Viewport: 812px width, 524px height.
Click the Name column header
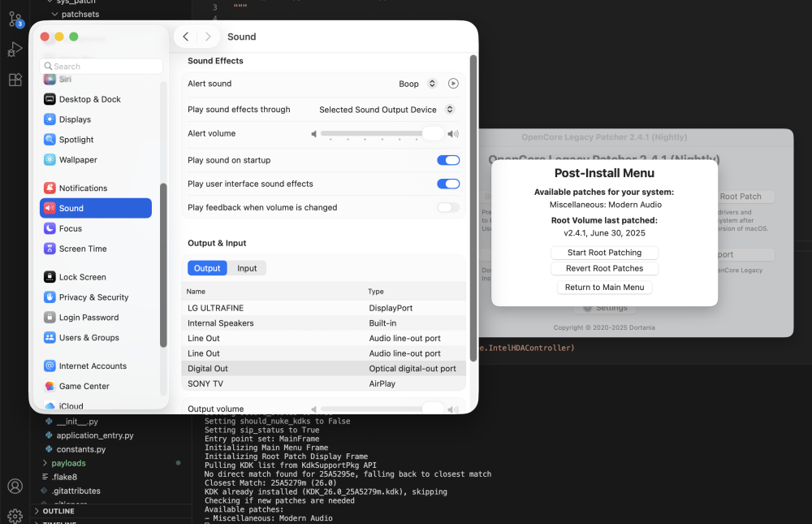(x=196, y=292)
